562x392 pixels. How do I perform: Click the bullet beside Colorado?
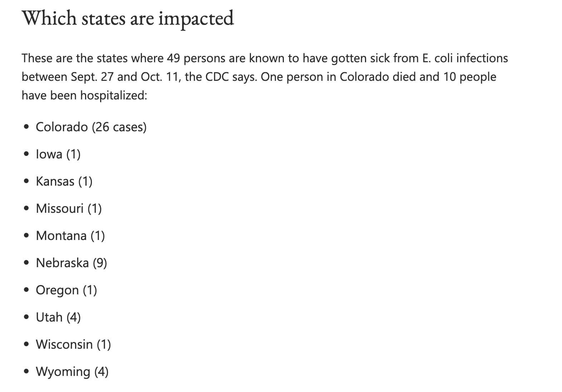tap(26, 127)
